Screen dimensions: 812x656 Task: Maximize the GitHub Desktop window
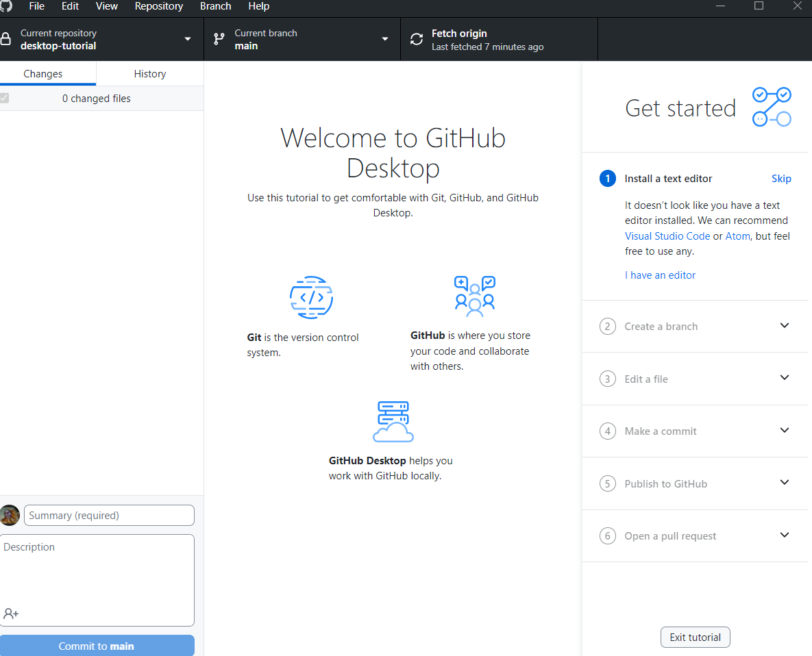tap(759, 5)
